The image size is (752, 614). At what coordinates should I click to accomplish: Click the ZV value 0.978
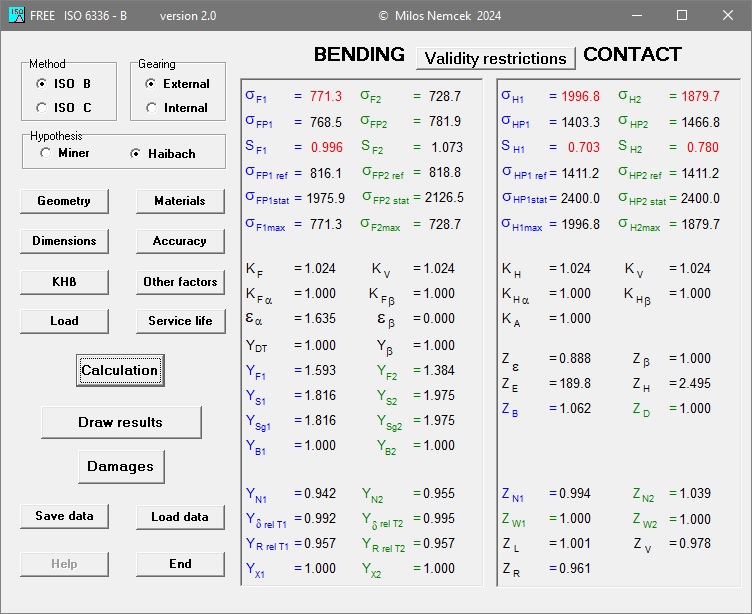[x=694, y=543]
